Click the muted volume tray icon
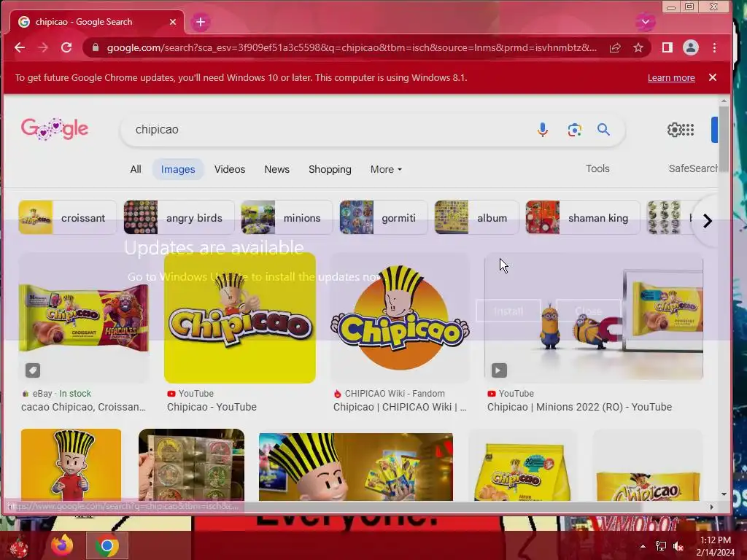The height and width of the screenshot is (560, 747). click(x=678, y=546)
